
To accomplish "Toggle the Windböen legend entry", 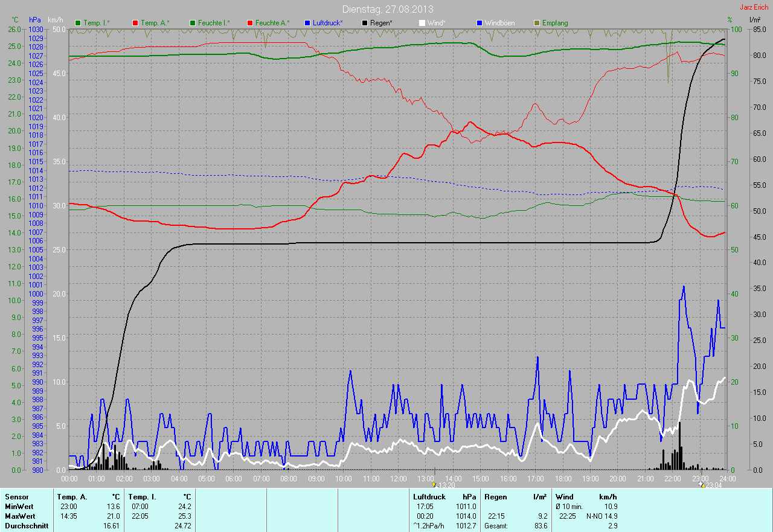I will pos(498,23).
